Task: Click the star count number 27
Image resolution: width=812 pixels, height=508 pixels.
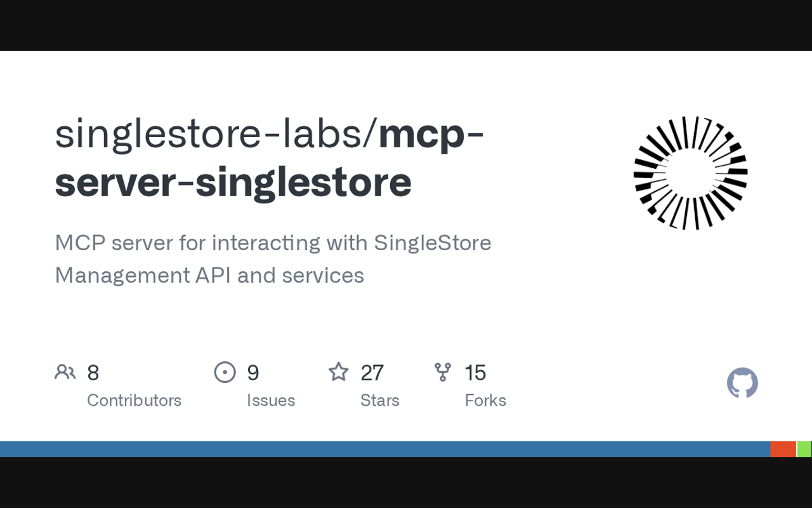Action: [x=372, y=373]
